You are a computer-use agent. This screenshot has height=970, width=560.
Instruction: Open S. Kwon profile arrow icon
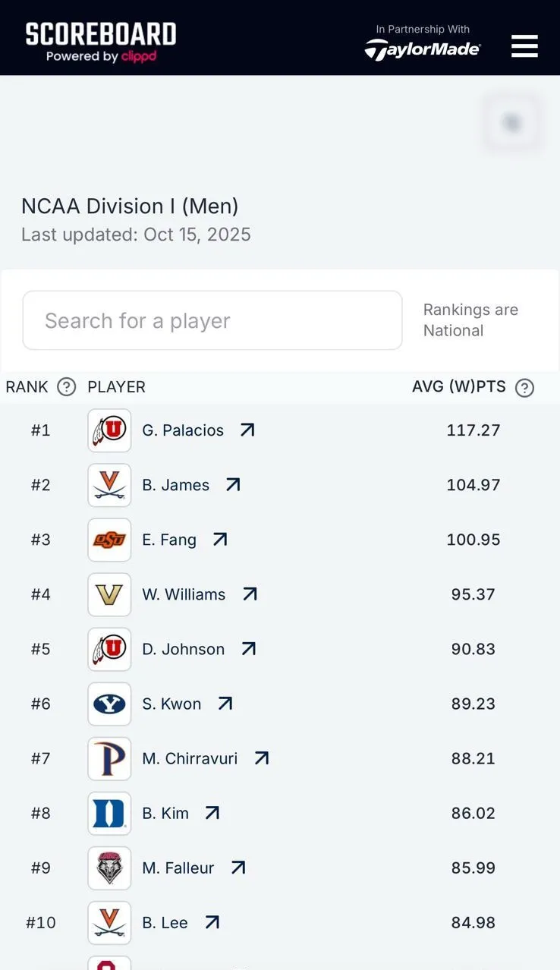[x=225, y=704]
